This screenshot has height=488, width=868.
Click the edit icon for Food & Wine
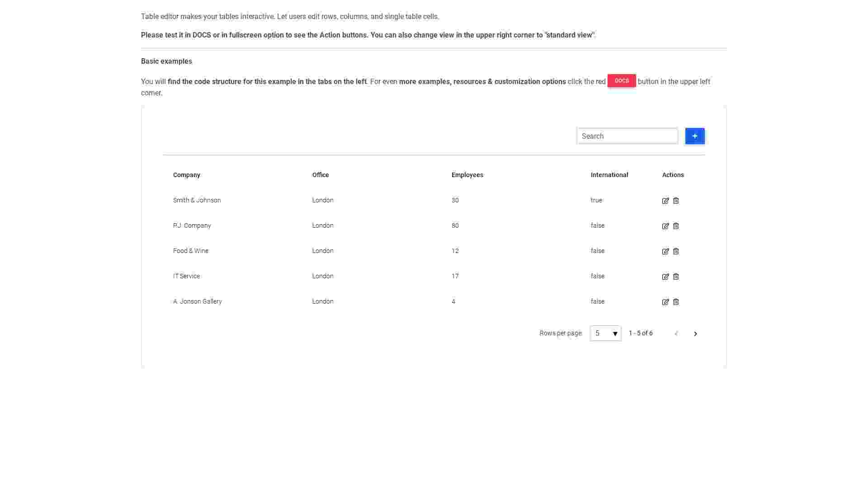[665, 251]
